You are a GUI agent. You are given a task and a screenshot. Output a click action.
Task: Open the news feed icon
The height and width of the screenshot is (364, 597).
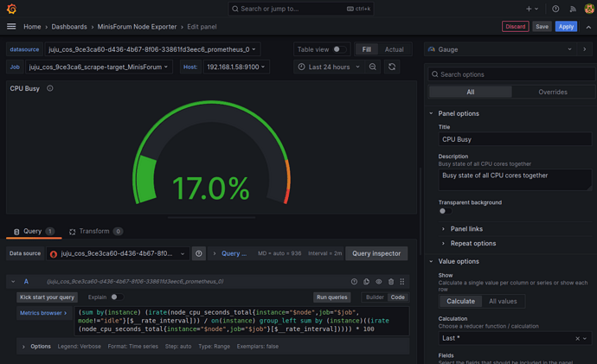click(x=573, y=9)
